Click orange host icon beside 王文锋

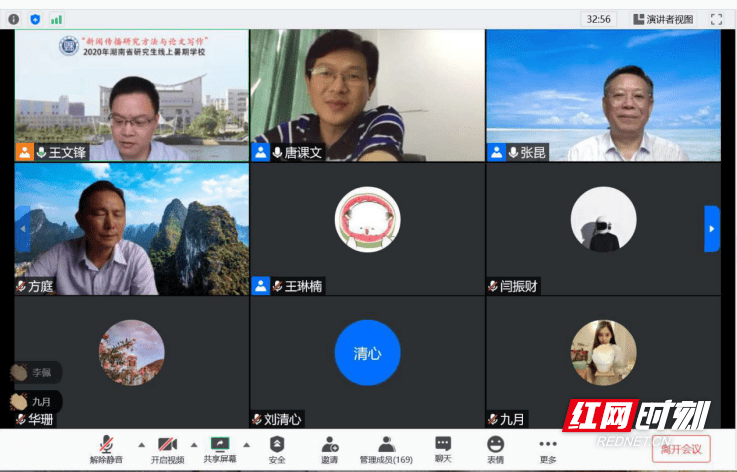tap(24, 152)
